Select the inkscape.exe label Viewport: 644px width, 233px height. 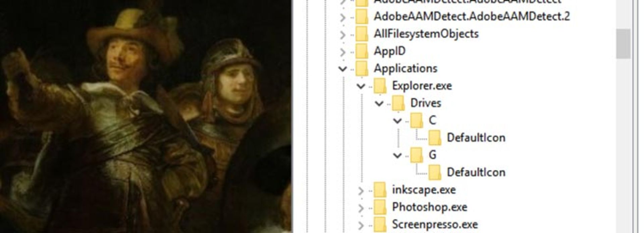(424, 190)
